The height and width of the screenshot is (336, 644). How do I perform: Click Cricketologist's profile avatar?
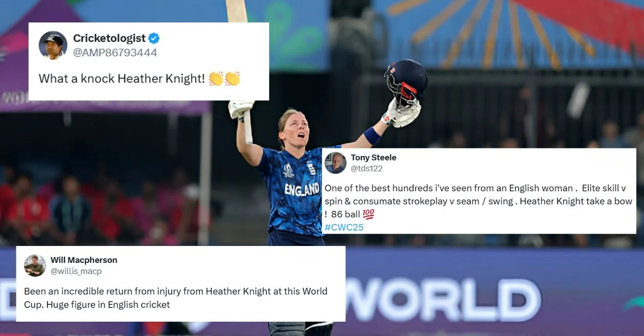point(53,46)
